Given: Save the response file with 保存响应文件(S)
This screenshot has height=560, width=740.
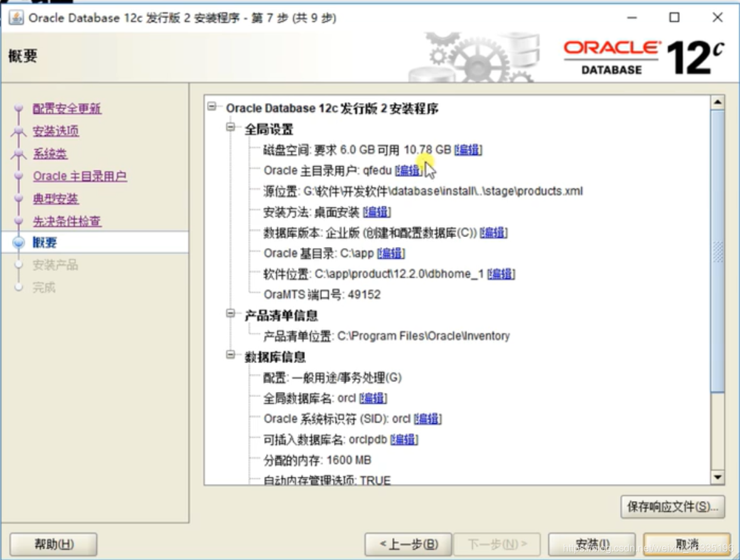Looking at the screenshot, I should 672,507.
